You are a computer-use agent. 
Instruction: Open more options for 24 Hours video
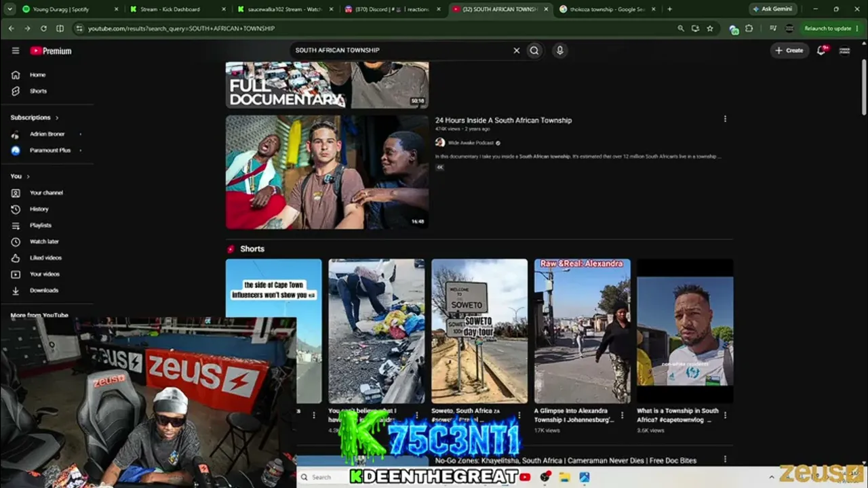click(725, 119)
